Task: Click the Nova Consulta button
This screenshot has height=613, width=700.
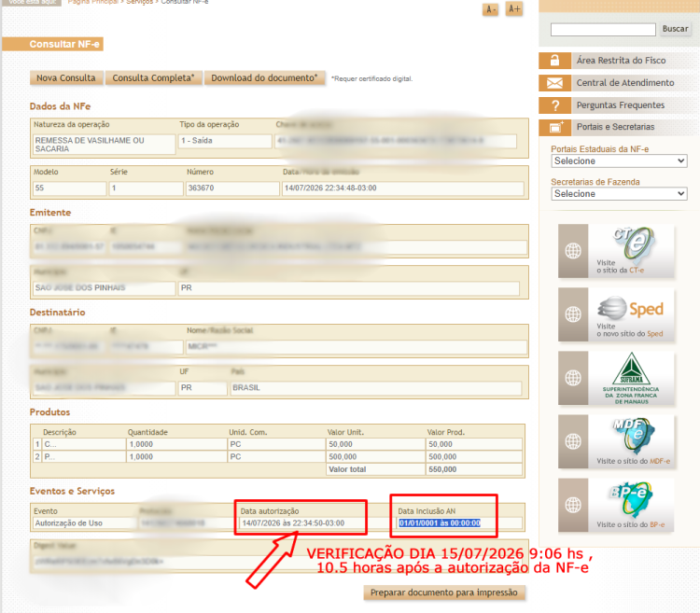Action: 66,77
